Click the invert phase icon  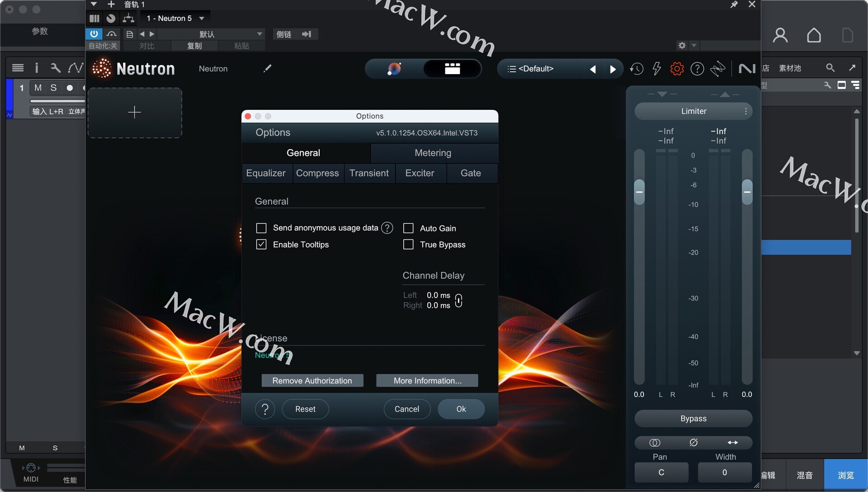[693, 443]
